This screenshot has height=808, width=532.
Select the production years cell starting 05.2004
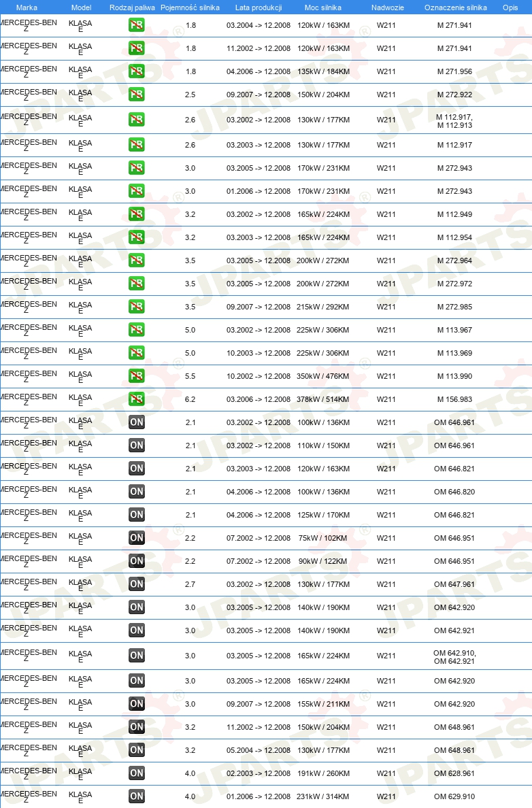[259, 750]
